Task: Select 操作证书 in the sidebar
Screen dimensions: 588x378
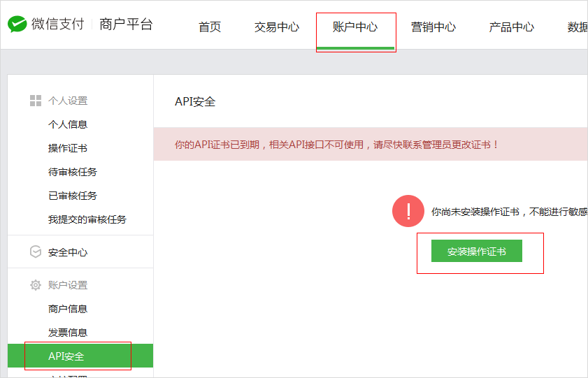Action: click(x=68, y=148)
